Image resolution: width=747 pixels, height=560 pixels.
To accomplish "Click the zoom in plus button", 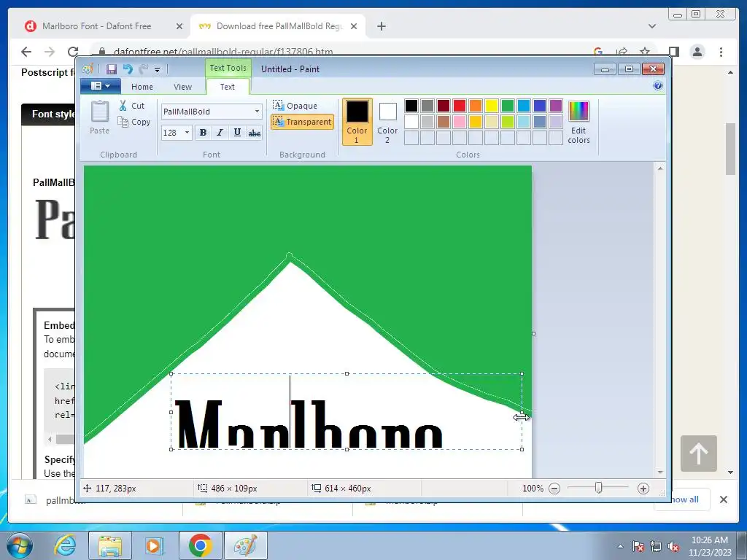I will (x=643, y=489).
